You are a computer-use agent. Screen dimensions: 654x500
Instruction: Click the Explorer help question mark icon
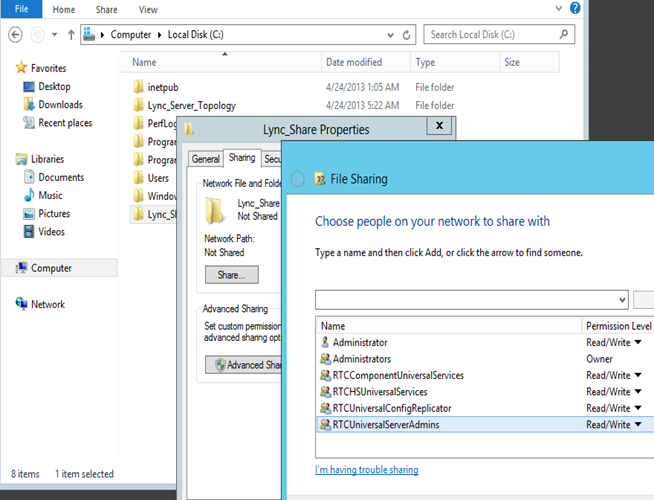pos(575,8)
